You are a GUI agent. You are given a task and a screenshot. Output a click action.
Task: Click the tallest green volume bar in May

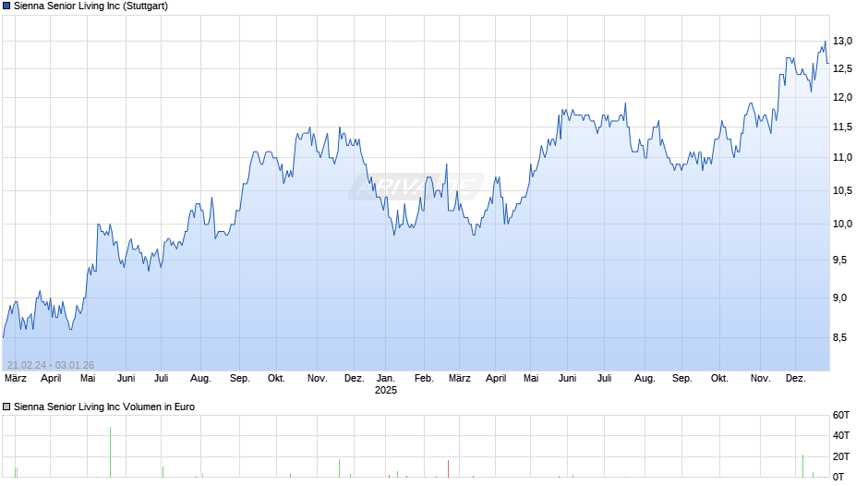(110, 452)
